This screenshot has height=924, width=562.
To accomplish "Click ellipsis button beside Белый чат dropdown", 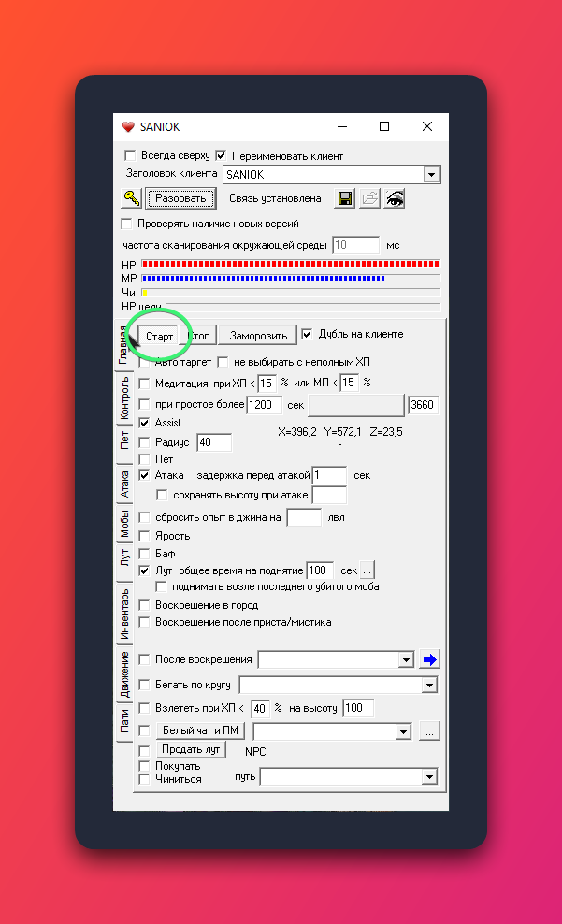I will point(428,731).
